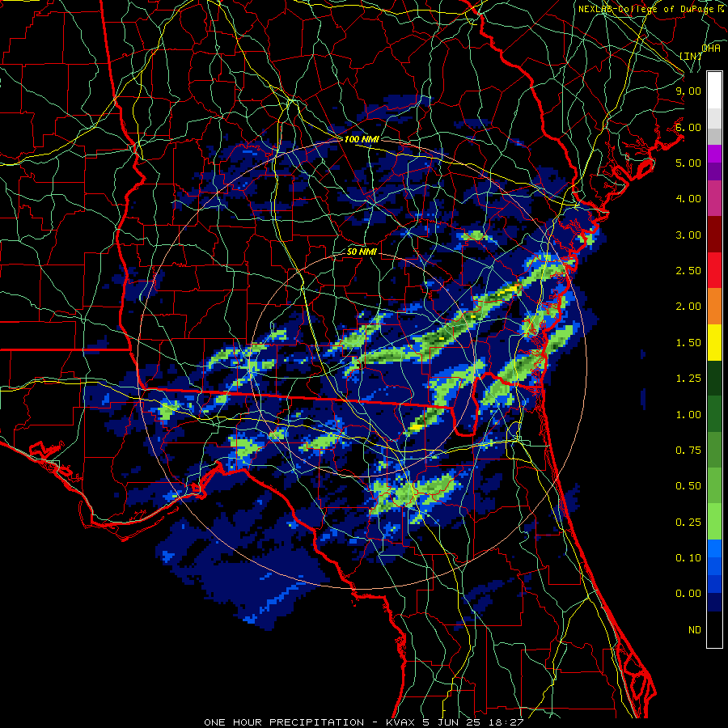Click the 3.00 legend label
728x728 pixels.
(x=688, y=235)
